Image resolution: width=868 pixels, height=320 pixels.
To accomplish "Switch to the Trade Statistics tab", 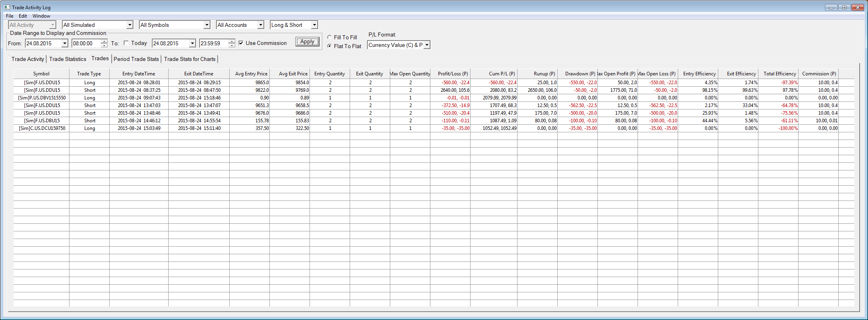I will (x=67, y=59).
